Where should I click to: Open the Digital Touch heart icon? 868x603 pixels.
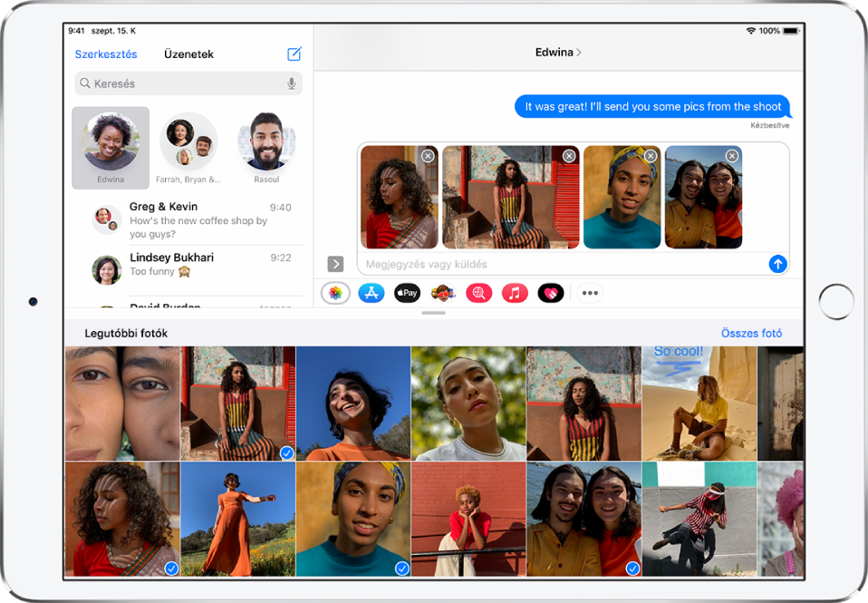coord(550,292)
